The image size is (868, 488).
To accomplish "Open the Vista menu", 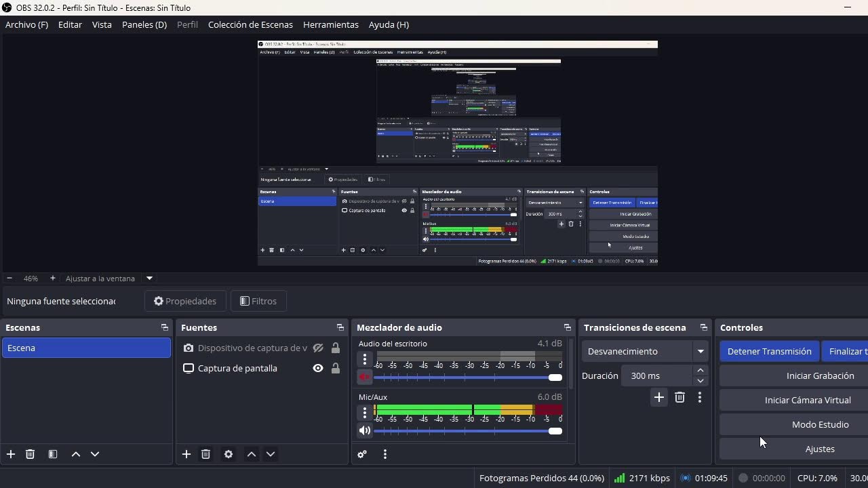I will coord(102,24).
